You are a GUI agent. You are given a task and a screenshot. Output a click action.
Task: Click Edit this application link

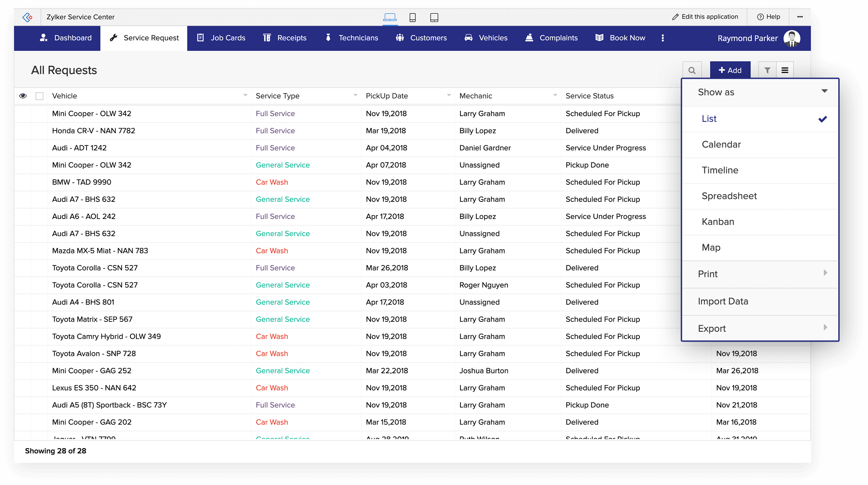705,17
